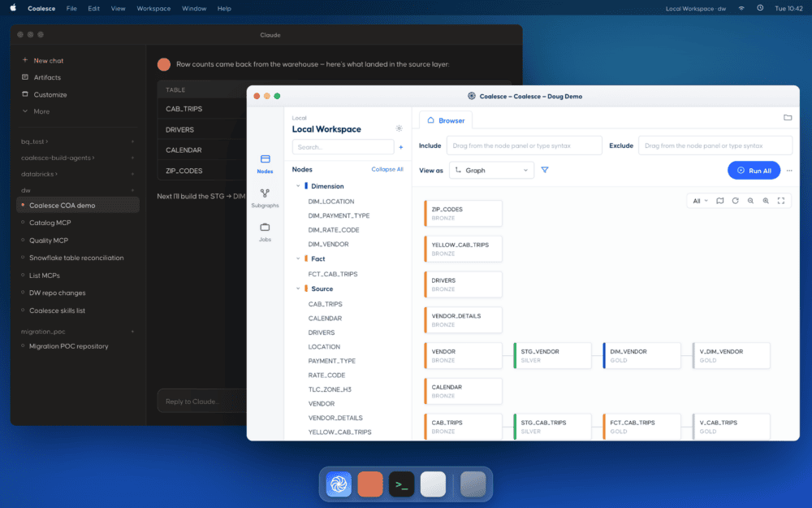
Task: Open the Nodes panel icon in Coalesce
Action: 266,159
